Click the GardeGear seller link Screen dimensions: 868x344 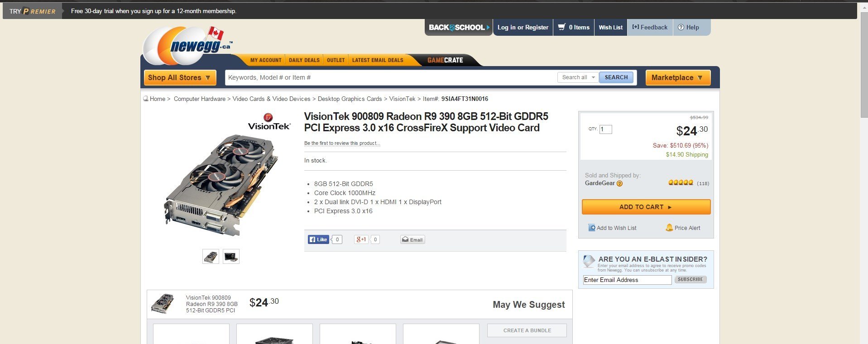[x=600, y=183]
